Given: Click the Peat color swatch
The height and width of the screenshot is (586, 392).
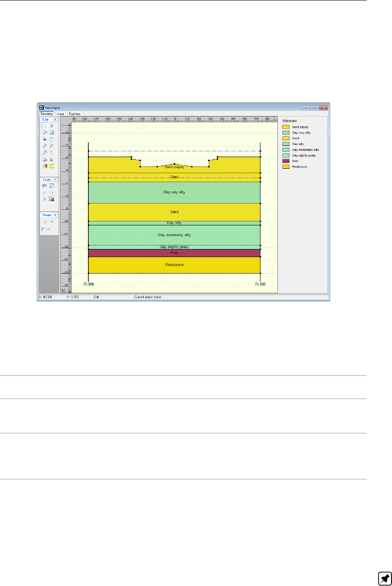Looking at the screenshot, I should pyautogui.click(x=285, y=161).
